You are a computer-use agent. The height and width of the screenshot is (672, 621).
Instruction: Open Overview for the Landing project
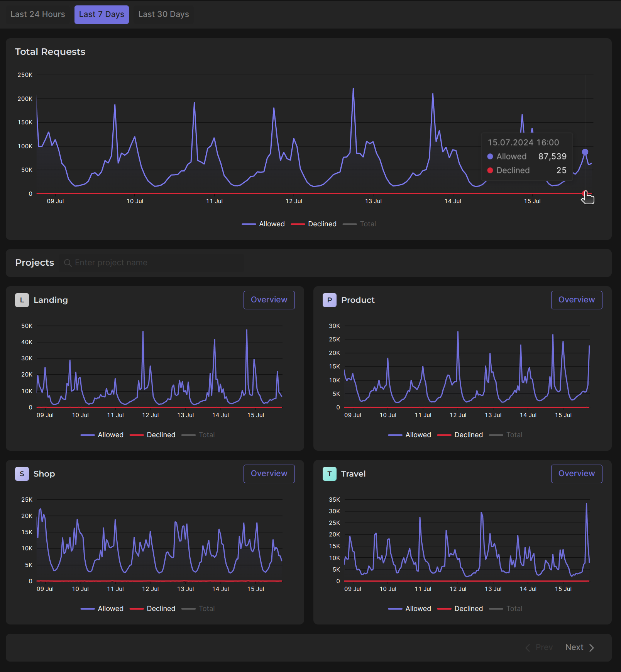[269, 300]
